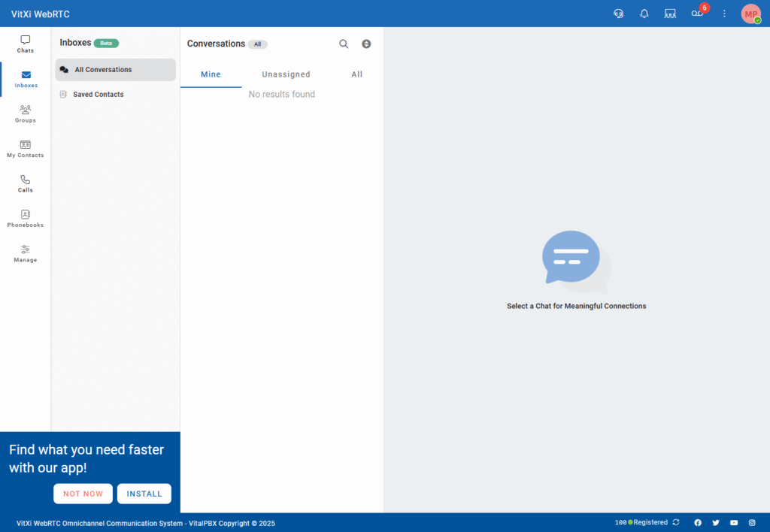Open the agent filter next to search
The height and width of the screenshot is (532, 770).
point(366,44)
